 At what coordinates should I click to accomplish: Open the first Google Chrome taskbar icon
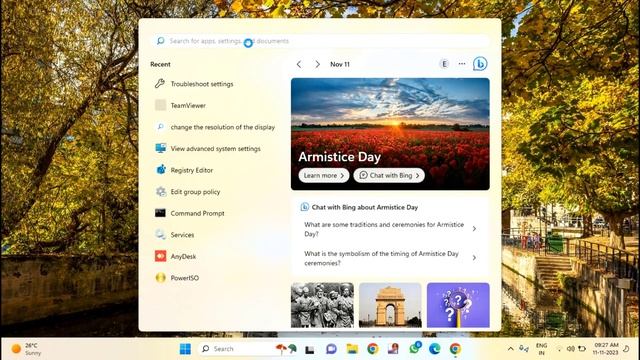coord(372,349)
